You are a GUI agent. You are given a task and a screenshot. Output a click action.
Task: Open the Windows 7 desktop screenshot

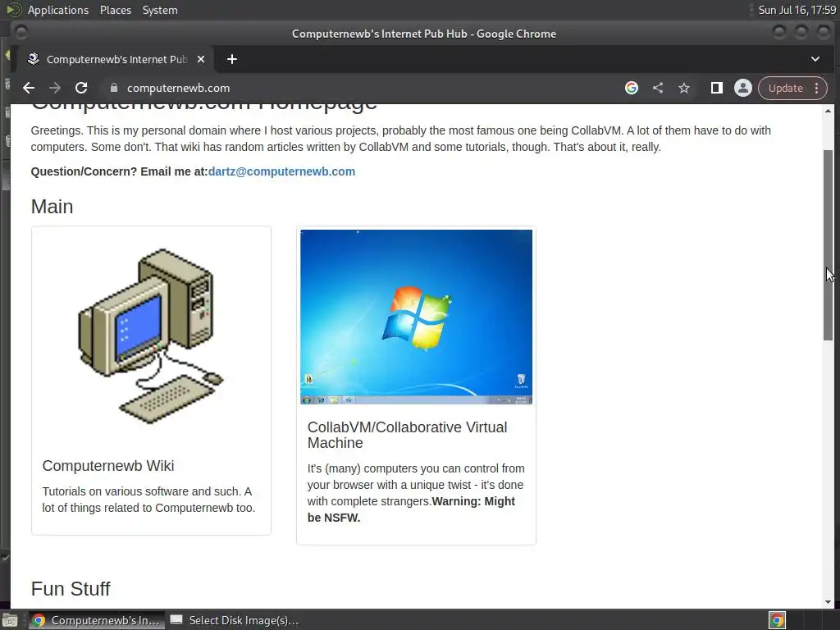coord(416,317)
